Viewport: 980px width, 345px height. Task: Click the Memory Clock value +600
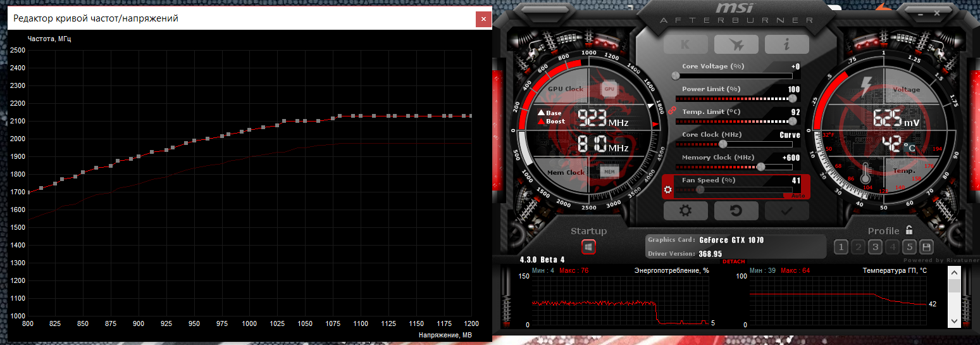pyautogui.click(x=791, y=158)
